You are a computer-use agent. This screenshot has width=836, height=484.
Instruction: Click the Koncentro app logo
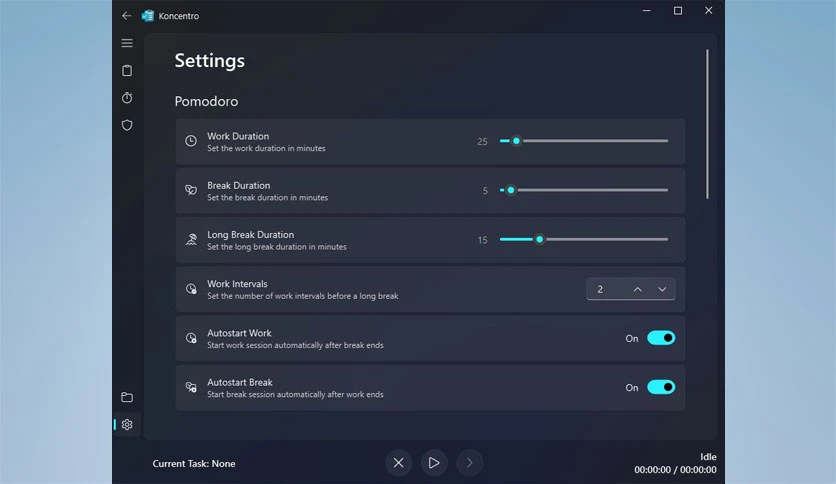point(148,16)
